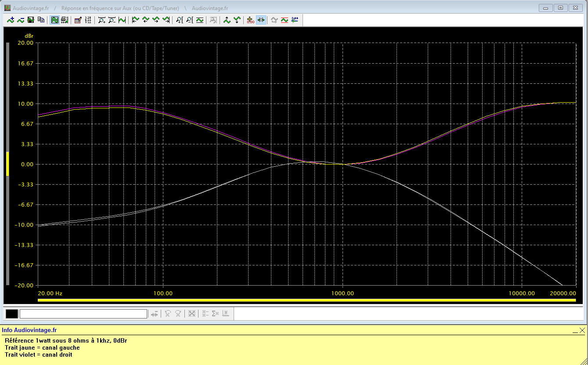Image resolution: width=588 pixels, height=365 pixels.
Task: Click the numeric values list icon
Action: (x=88, y=20)
